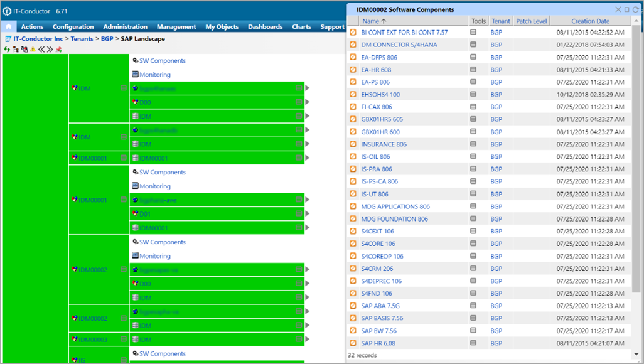Click the green refresh icon in landscape toolbar
This screenshot has width=644, height=364.
click(6, 49)
